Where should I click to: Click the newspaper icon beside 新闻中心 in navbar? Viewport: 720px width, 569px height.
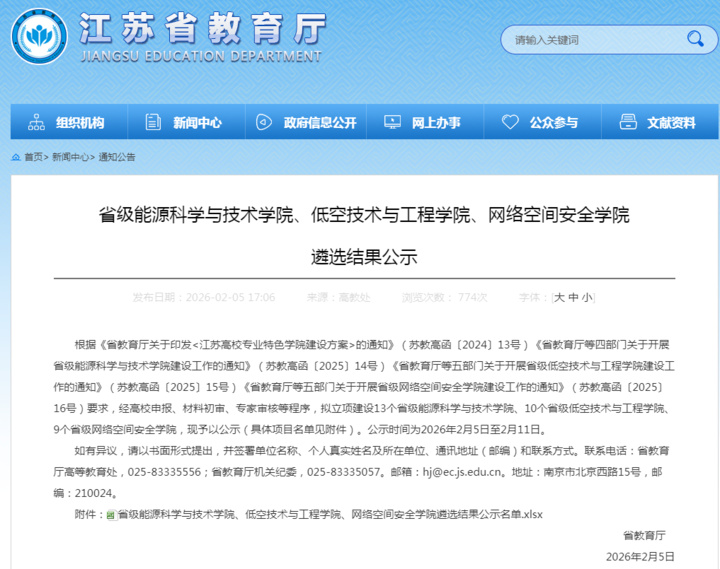tap(152, 122)
